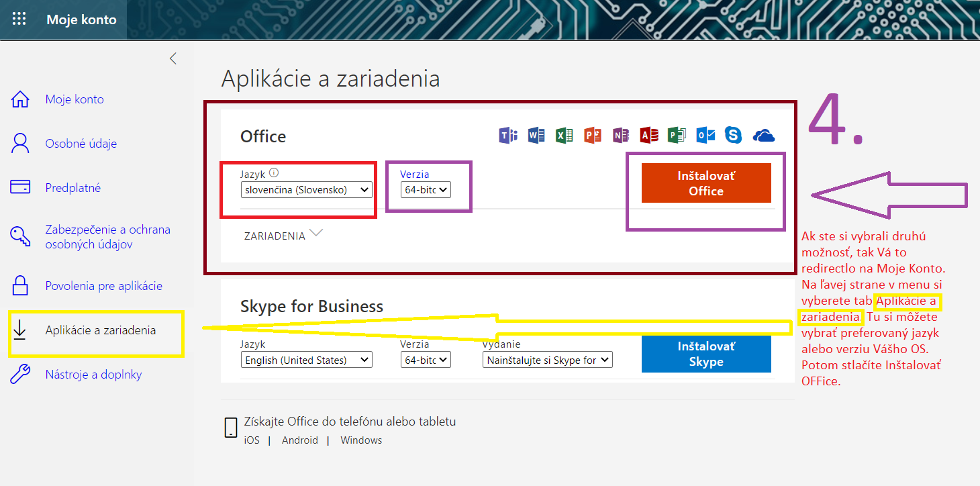Open Nástroje a doplnky in sidebar
The width and height of the screenshot is (980, 486).
(93, 375)
